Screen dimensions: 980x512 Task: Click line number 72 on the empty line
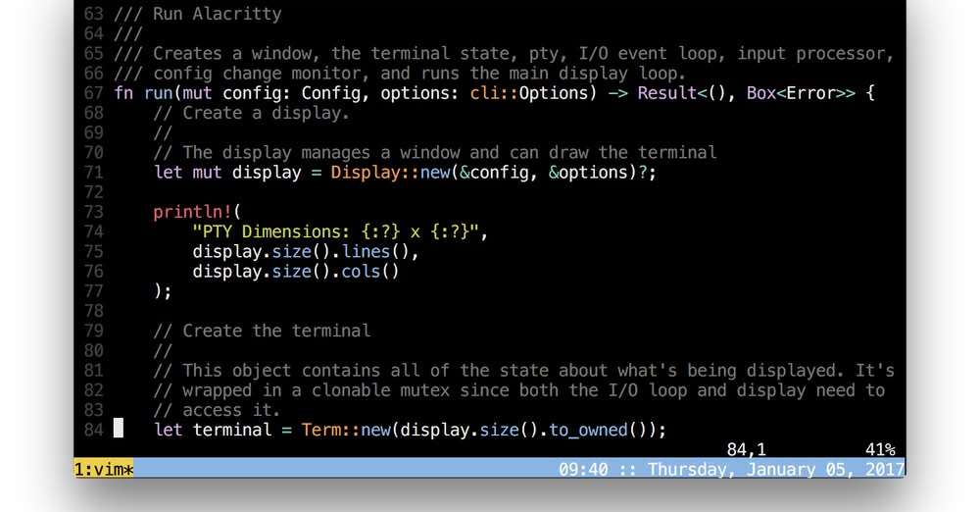click(94, 192)
